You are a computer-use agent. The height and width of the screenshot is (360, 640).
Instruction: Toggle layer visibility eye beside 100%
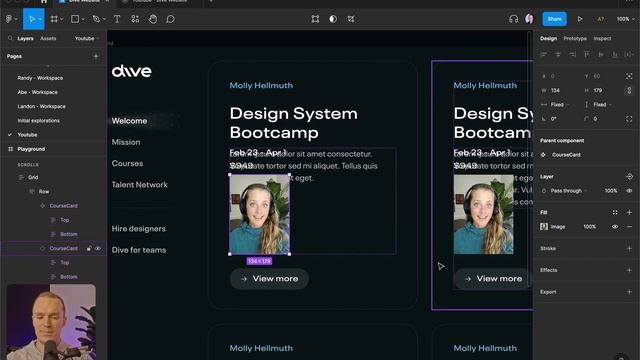click(x=629, y=191)
